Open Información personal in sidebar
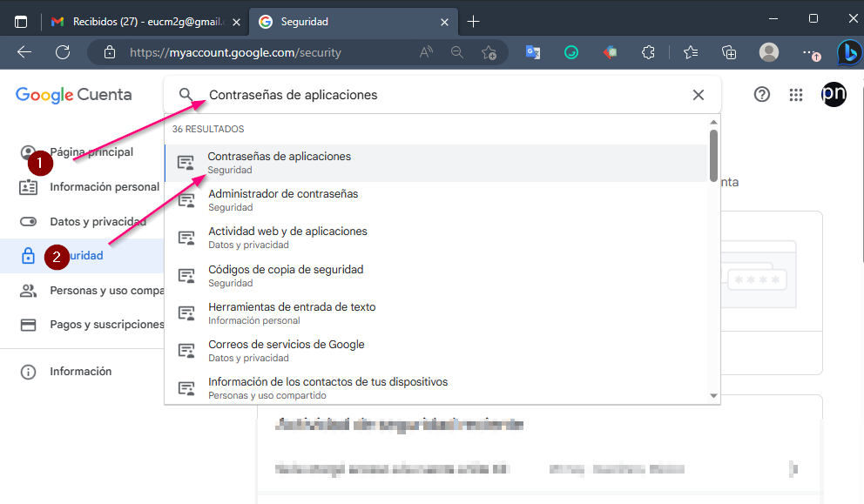Screen dimensions: 864x504 [83, 187]
